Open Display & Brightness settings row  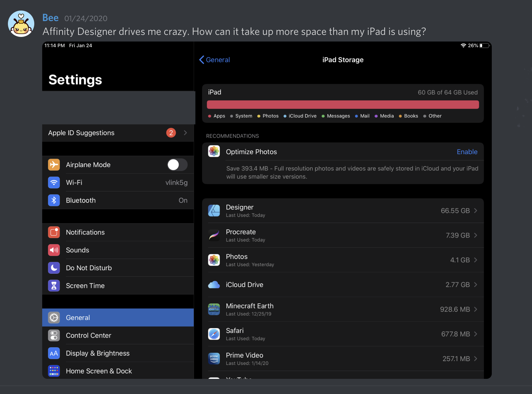pyautogui.click(x=118, y=353)
